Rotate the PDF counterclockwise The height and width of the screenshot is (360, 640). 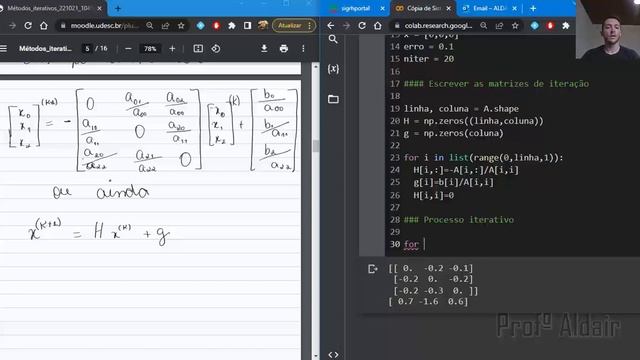216,49
